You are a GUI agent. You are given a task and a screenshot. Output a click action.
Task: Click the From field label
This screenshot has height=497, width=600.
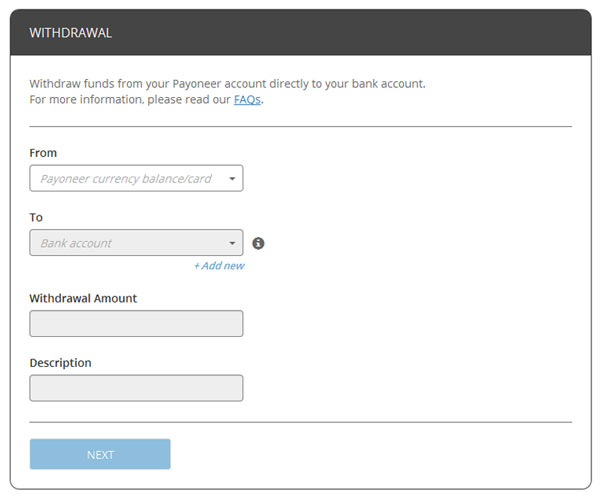point(43,153)
